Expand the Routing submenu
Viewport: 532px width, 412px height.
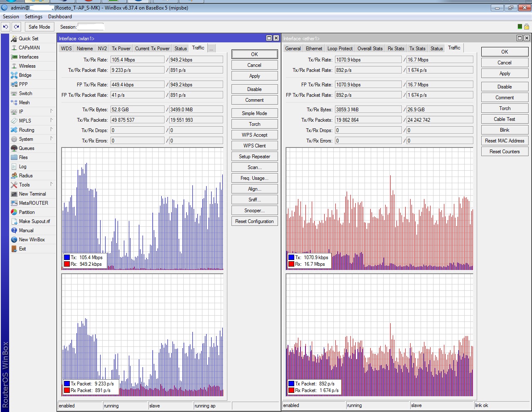(x=52, y=130)
